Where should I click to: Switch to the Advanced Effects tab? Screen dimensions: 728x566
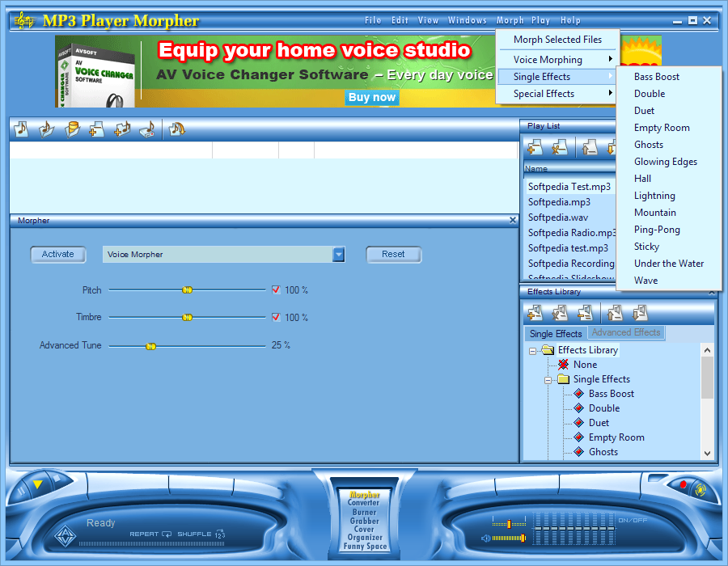626,332
